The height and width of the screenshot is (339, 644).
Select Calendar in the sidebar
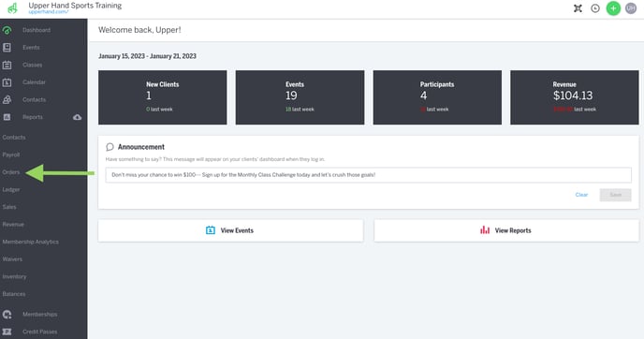click(x=34, y=82)
